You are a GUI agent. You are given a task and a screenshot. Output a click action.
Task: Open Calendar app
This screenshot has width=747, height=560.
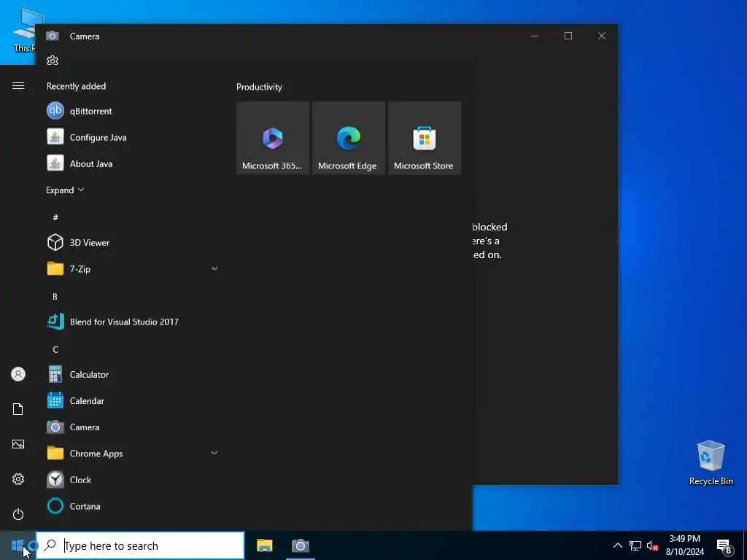[133, 400]
